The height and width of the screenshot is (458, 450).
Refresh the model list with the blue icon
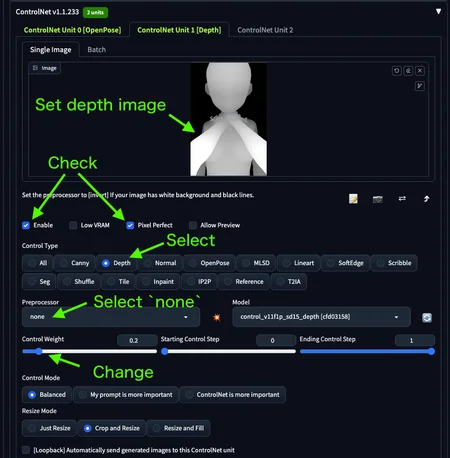pyautogui.click(x=427, y=318)
